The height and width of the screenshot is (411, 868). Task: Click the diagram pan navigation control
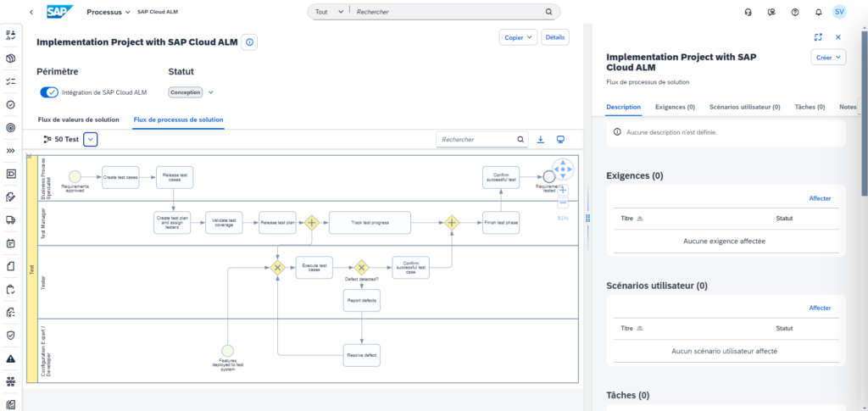pyautogui.click(x=563, y=169)
